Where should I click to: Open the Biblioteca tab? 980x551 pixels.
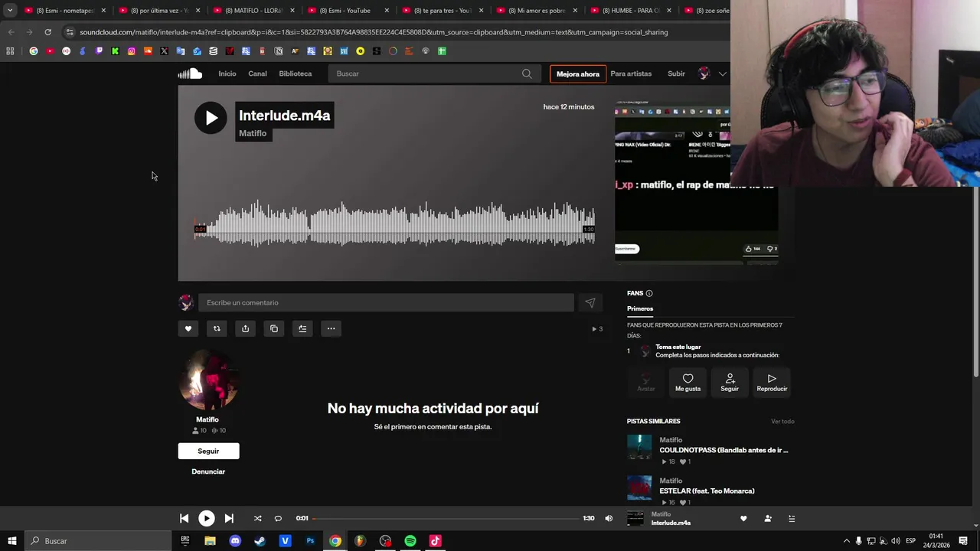click(296, 73)
